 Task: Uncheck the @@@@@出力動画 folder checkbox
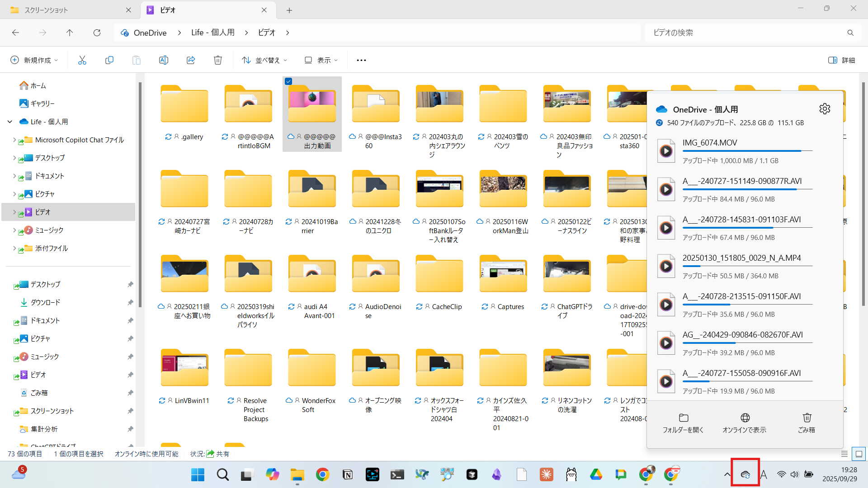pyautogui.click(x=288, y=81)
